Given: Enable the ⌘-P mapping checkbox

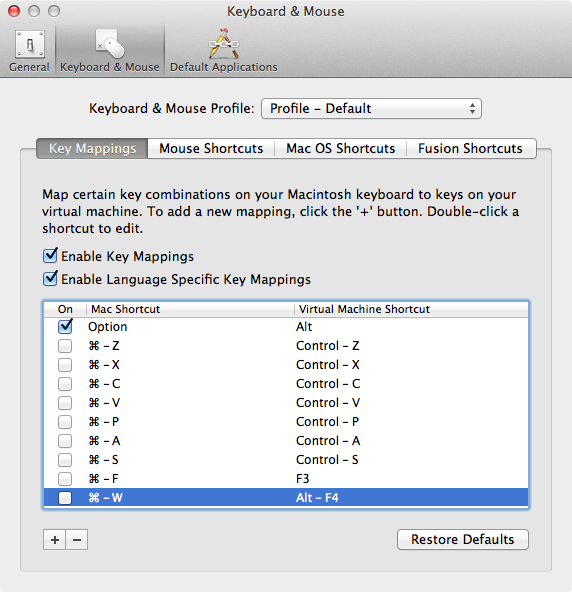Looking at the screenshot, I should tap(65, 422).
